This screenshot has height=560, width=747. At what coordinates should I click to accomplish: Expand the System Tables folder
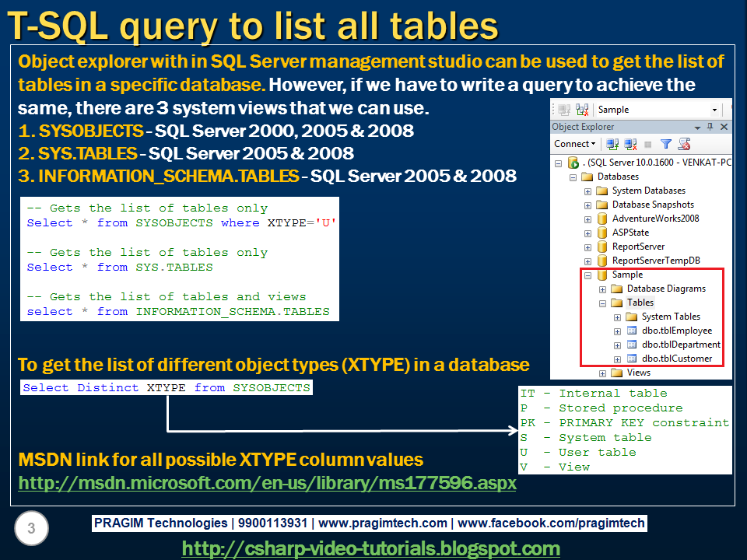[x=617, y=317]
